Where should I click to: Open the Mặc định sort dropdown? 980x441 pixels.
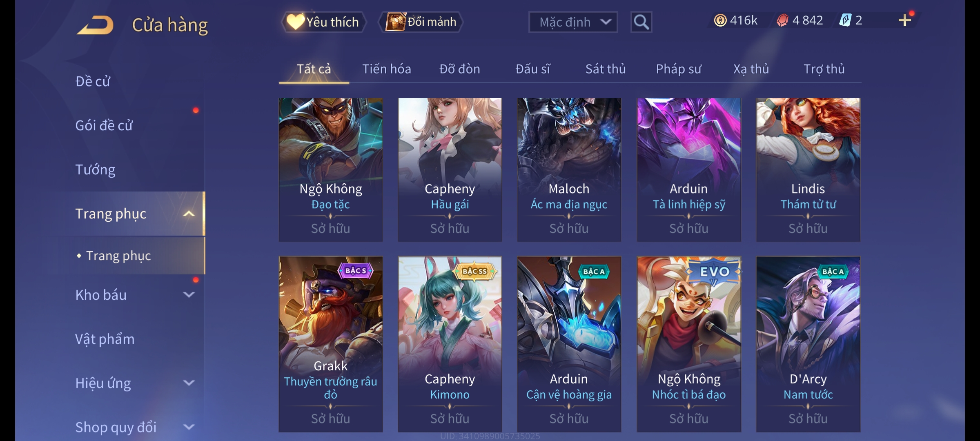(x=573, y=22)
